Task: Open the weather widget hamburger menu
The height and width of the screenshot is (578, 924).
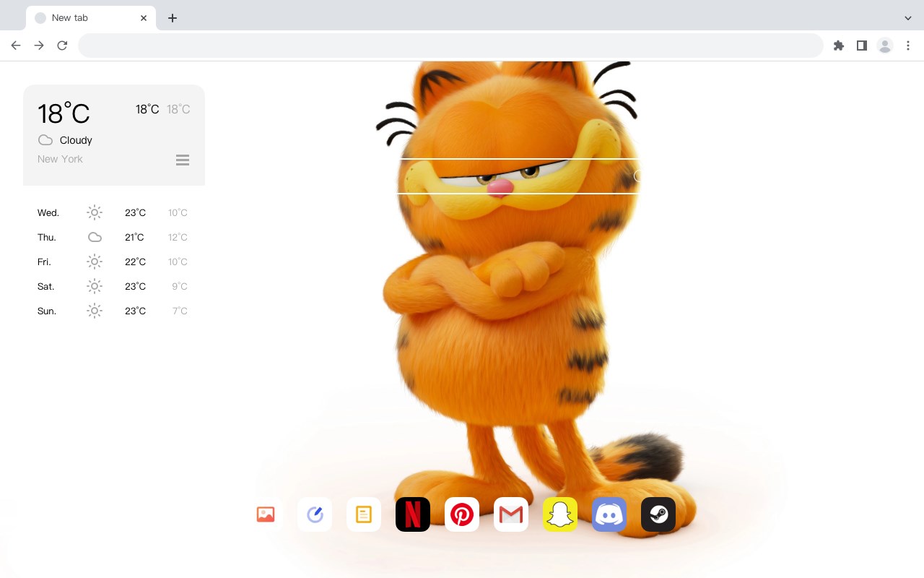Action: pyautogui.click(x=183, y=160)
